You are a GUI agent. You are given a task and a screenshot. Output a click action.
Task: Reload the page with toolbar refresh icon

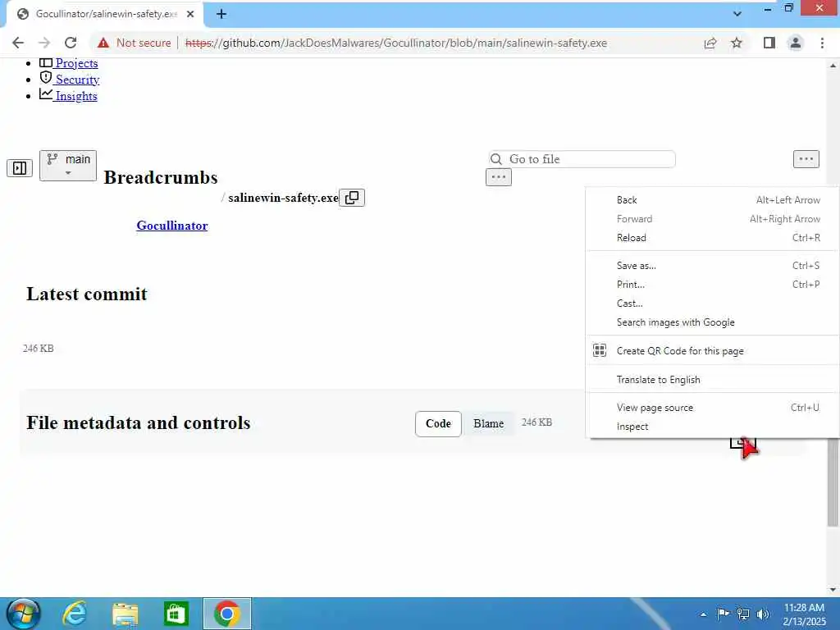pyautogui.click(x=71, y=43)
